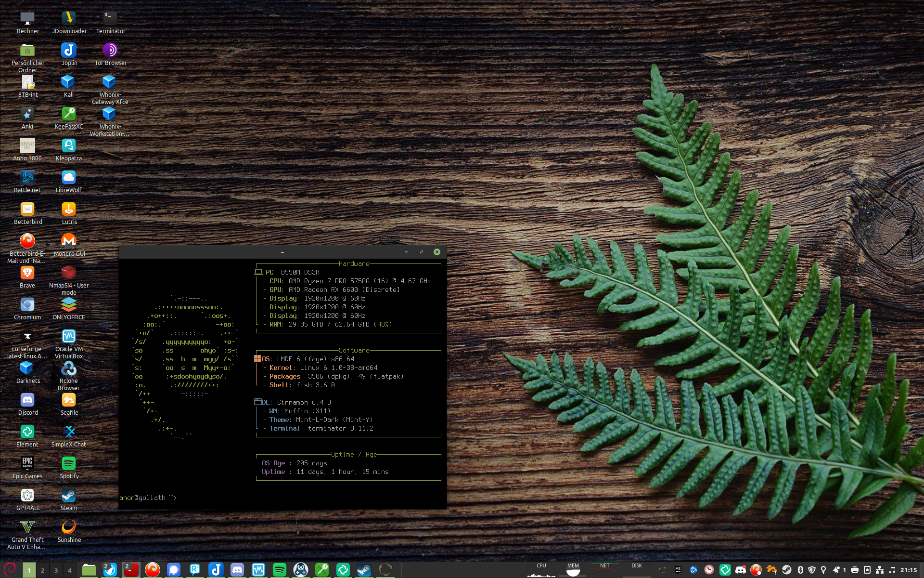924x578 pixels.
Task: Launch the Terminator desktop shortcut
Action: pyautogui.click(x=110, y=19)
